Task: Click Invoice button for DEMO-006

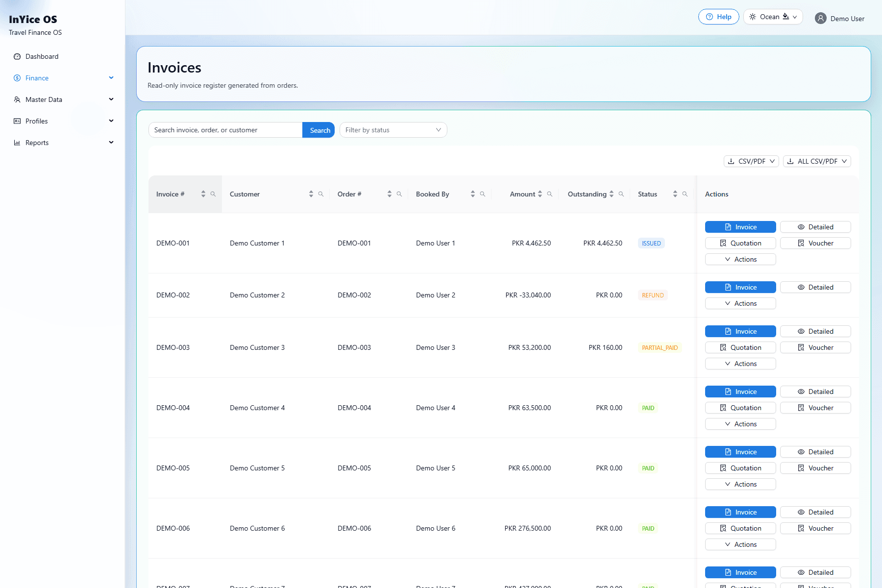Action: pyautogui.click(x=740, y=512)
